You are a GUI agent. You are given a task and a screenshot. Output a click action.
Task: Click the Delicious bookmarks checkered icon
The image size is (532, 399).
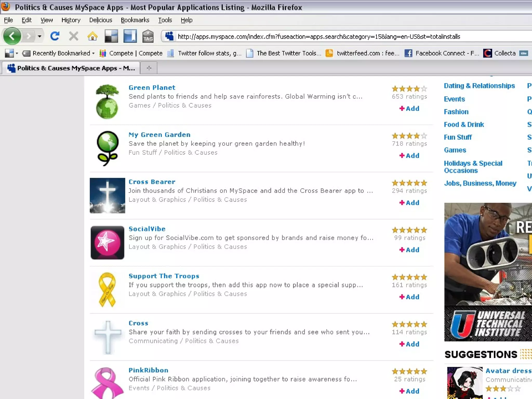[x=111, y=36]
